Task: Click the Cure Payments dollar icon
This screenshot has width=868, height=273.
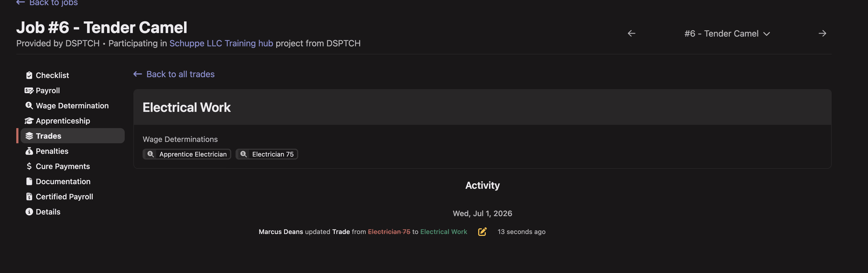Action: [29, 166]
